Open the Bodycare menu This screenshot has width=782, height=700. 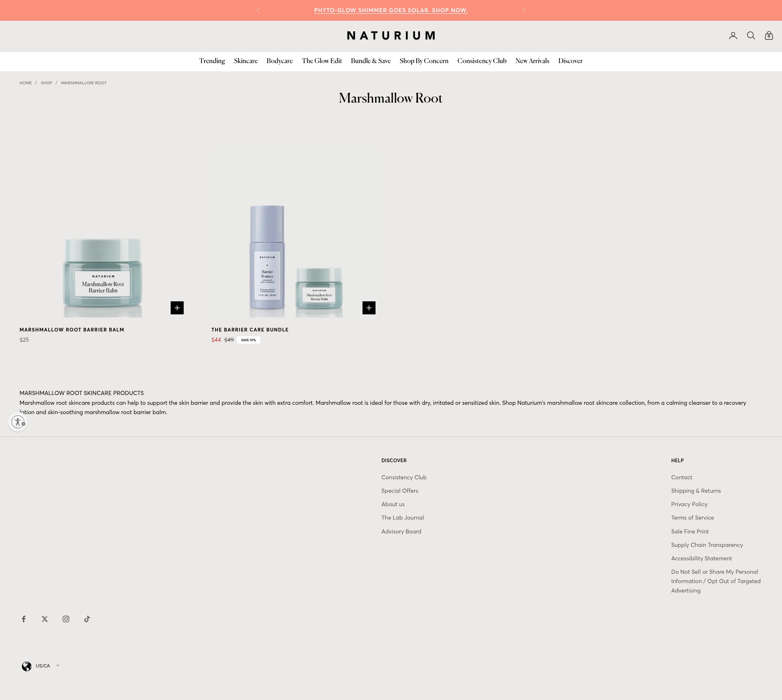(280, 61)
